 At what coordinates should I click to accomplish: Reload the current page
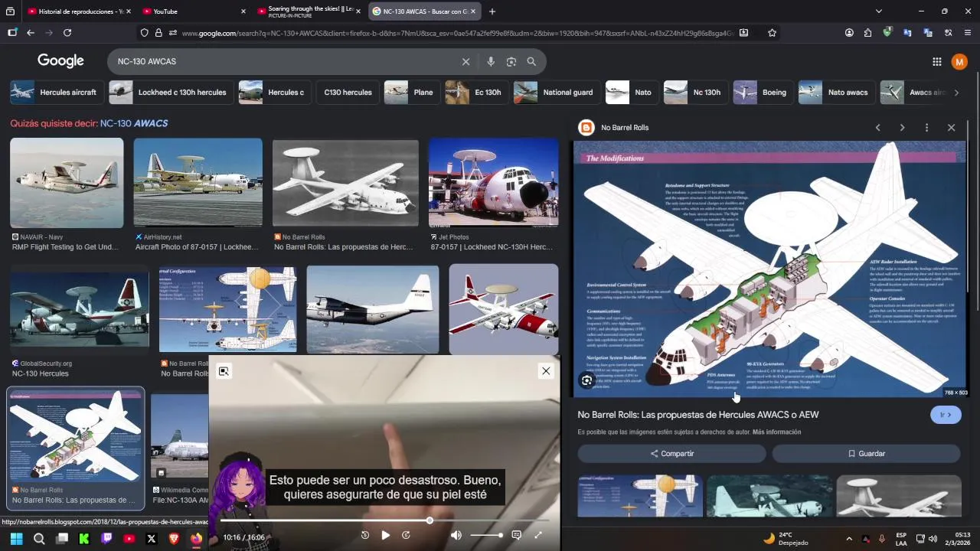pos(67,33)
